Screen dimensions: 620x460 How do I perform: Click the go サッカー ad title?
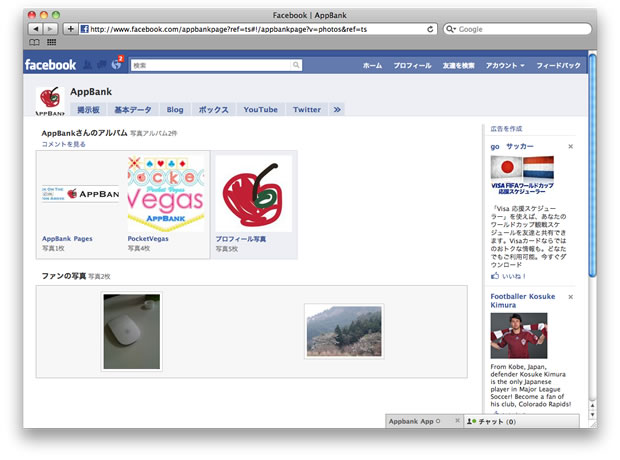pos(512,146)
